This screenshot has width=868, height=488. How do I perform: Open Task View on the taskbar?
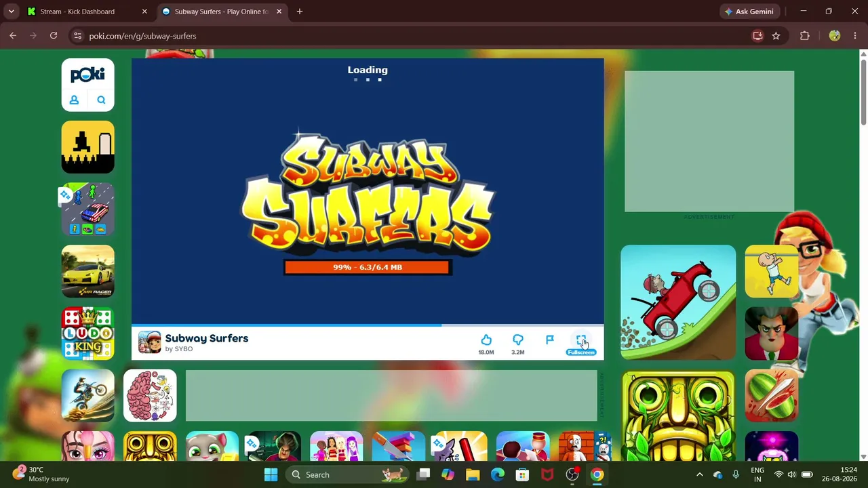[x=423, y=474]
